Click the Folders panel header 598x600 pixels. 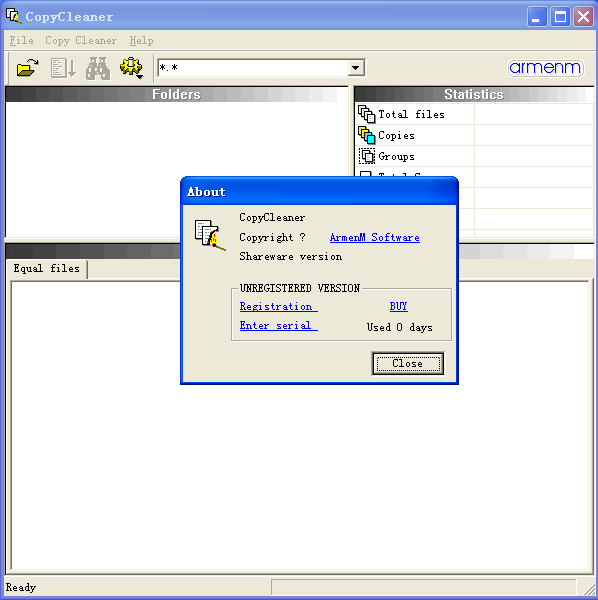[x=176, y=94]
